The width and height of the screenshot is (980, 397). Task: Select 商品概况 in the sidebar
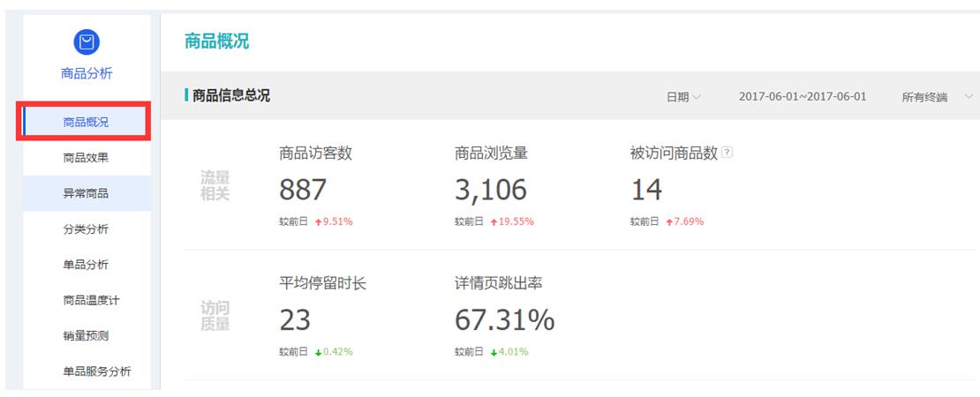point(87,123)
